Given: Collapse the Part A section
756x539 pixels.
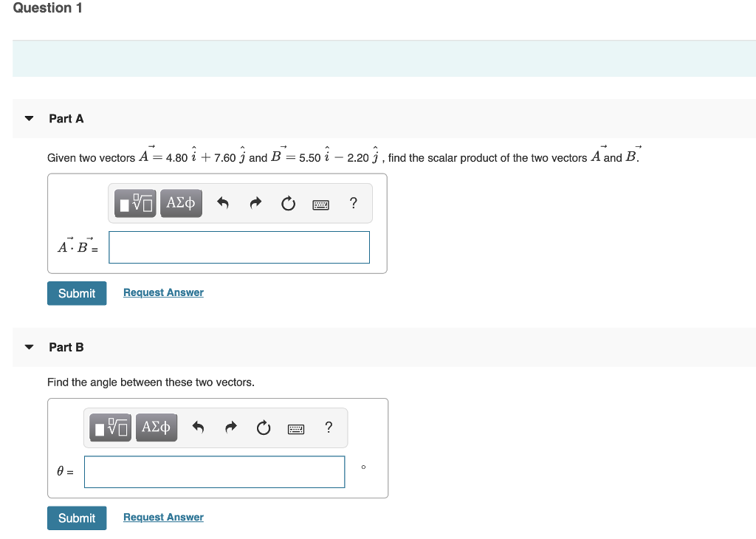Looking at the screenshot, I should [x=28, y=117].
